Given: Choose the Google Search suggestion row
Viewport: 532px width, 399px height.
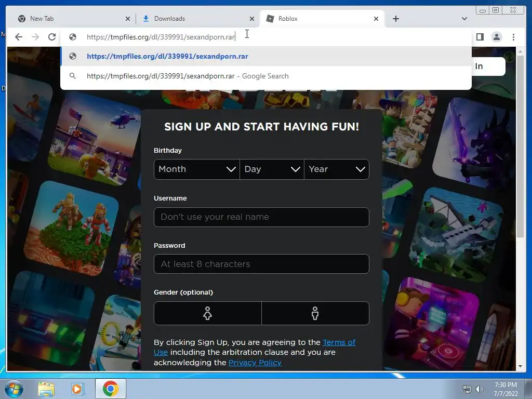Looking at the screenshot, I should pyautogui.click(x=266, y=76).
